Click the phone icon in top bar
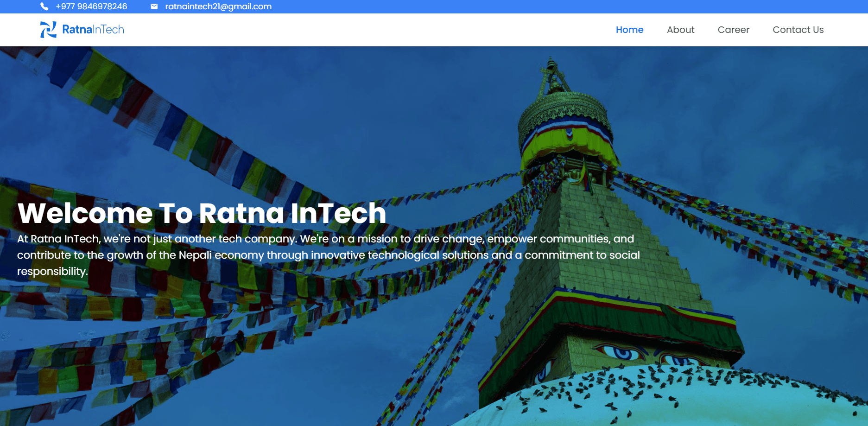The height and width of the screenshot is (426, 868). coord(44,6)
